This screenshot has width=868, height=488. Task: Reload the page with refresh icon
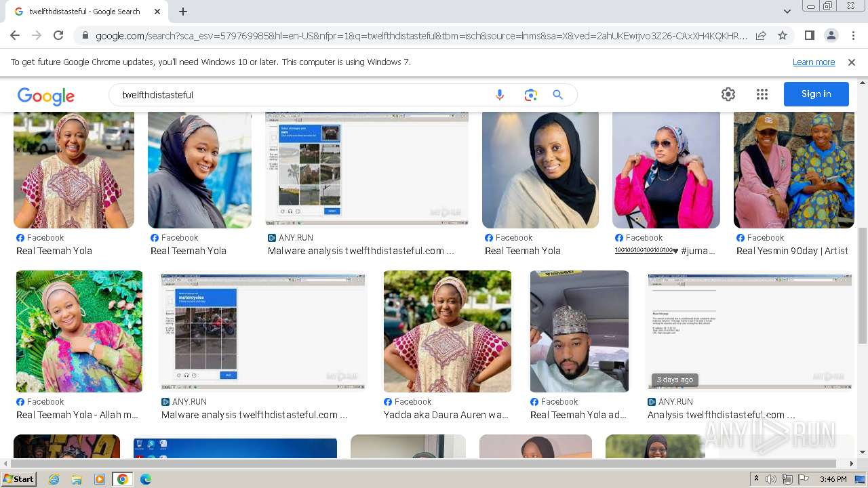[58, 35]
